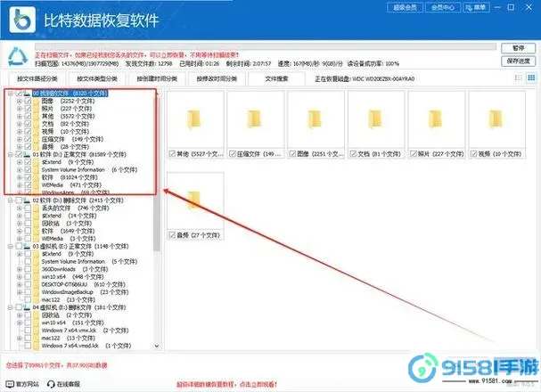Expand the DESKTOP-OT6B6UU node
541x392 pixels.
coord(20,284)
